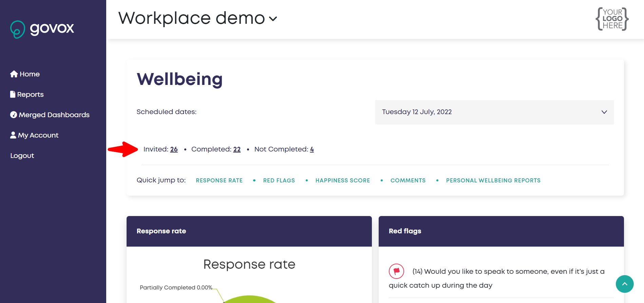Click the scroll-to-top arrow button
The height and width of the screenshot is (303, 644).
[x=625, y=284]
